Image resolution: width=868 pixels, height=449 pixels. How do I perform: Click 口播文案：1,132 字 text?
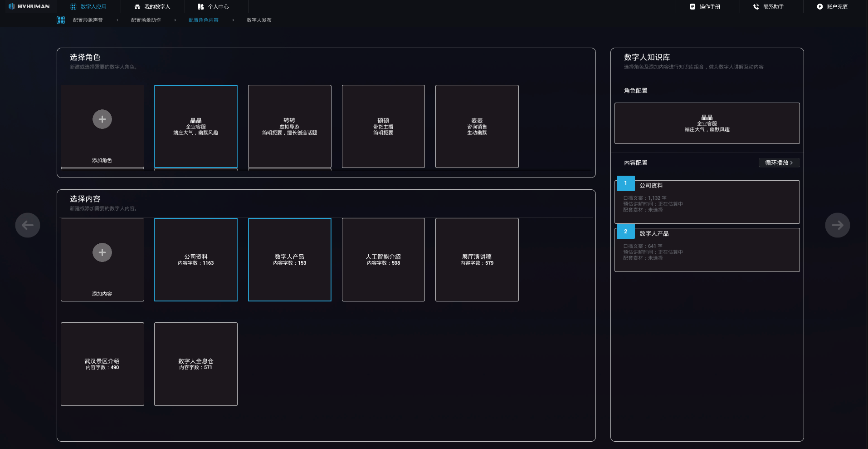pos(645,198)
